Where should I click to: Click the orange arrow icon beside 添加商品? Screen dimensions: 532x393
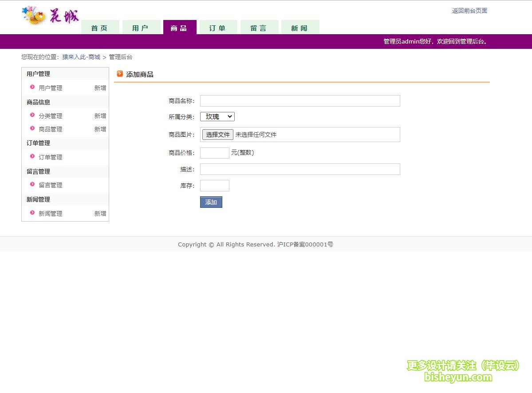pos(120,74)
